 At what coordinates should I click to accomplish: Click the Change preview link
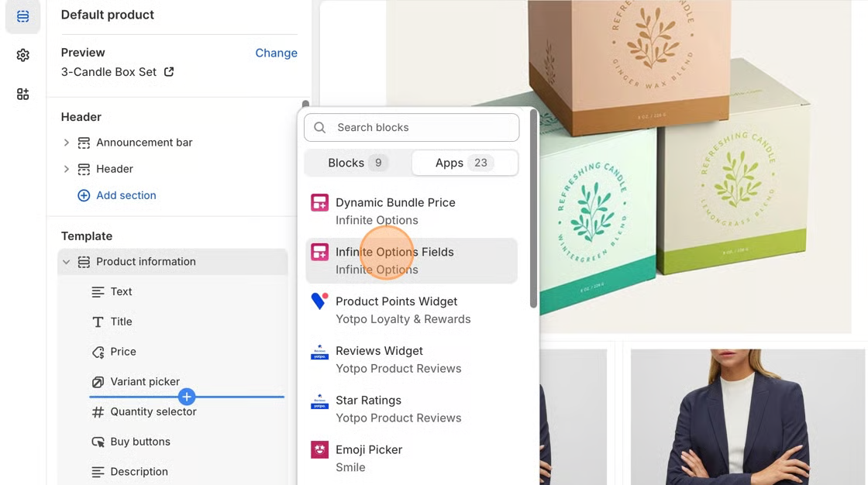[x=276, y=53]
